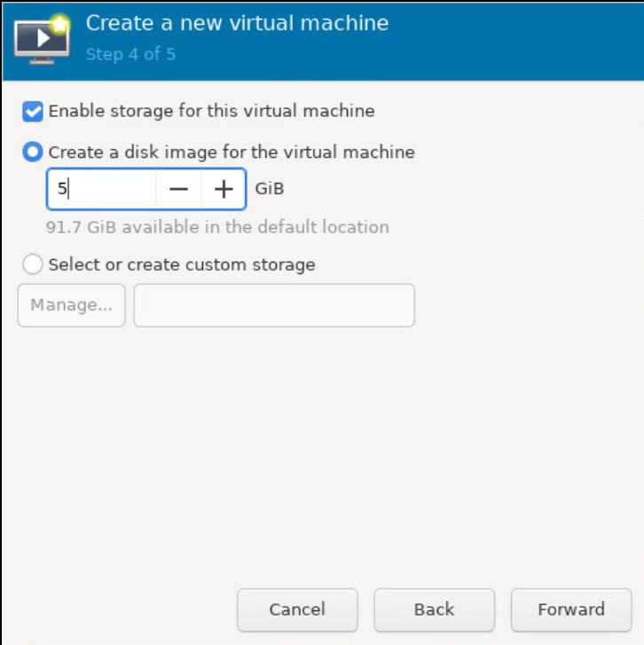Screen dimensions: 644x645
Task: Increase disk size with the plus button
Action: click(x=224, y=189)
